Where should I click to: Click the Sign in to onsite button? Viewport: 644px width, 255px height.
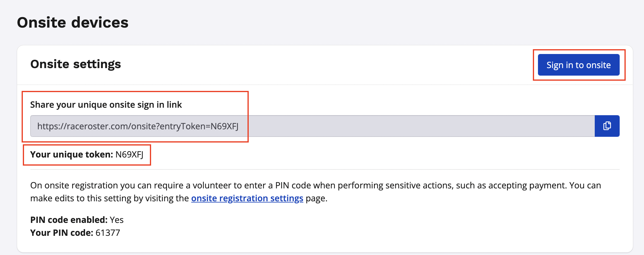[x=579, y=65]
